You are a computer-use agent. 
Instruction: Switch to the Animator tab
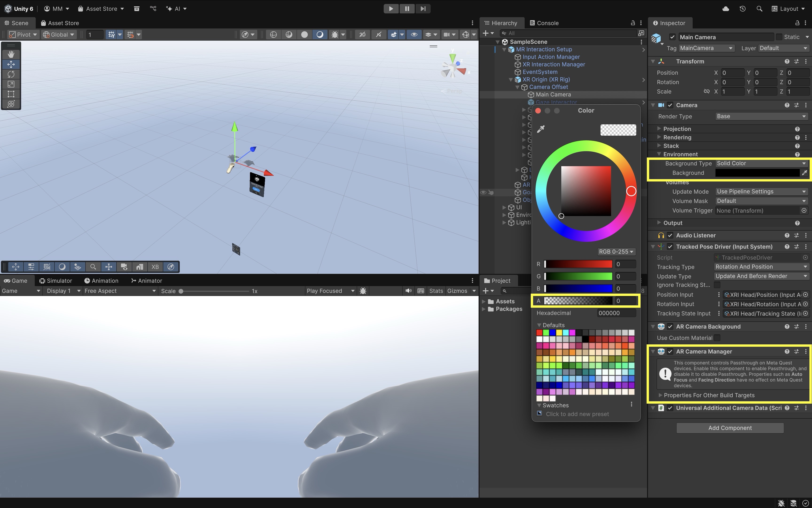pyautogui.click(x=146, y=280)
